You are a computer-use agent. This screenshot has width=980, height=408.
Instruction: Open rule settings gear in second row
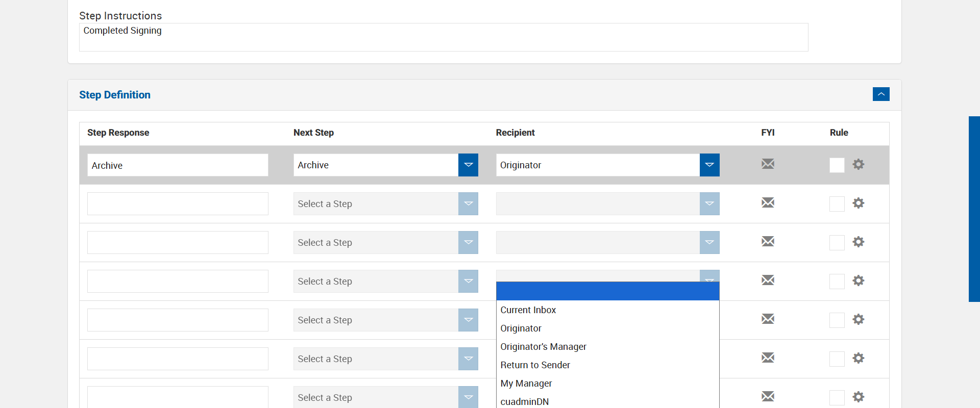(859, 203)
